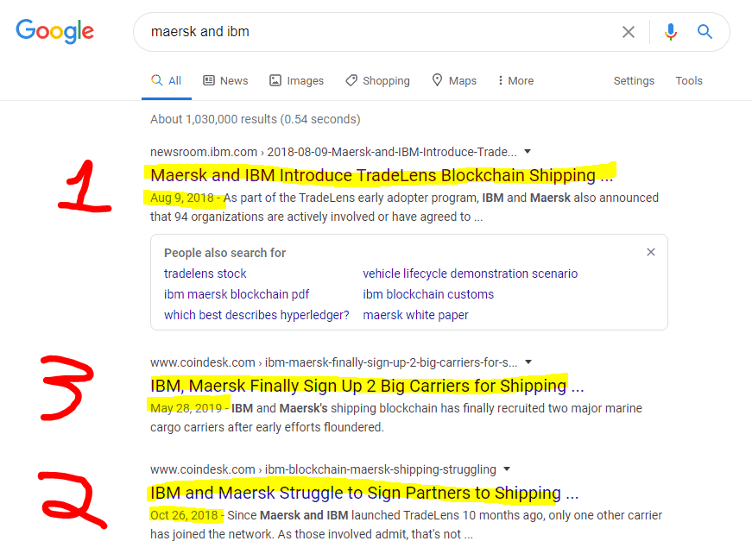Open Maersk and IBM Introduce TradeLens result
The image size is (752, 560).
click(382, 175)
